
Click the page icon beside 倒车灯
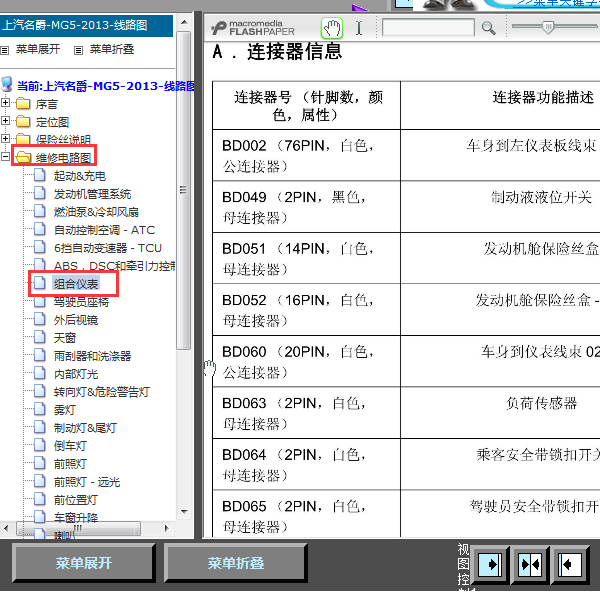39,445
